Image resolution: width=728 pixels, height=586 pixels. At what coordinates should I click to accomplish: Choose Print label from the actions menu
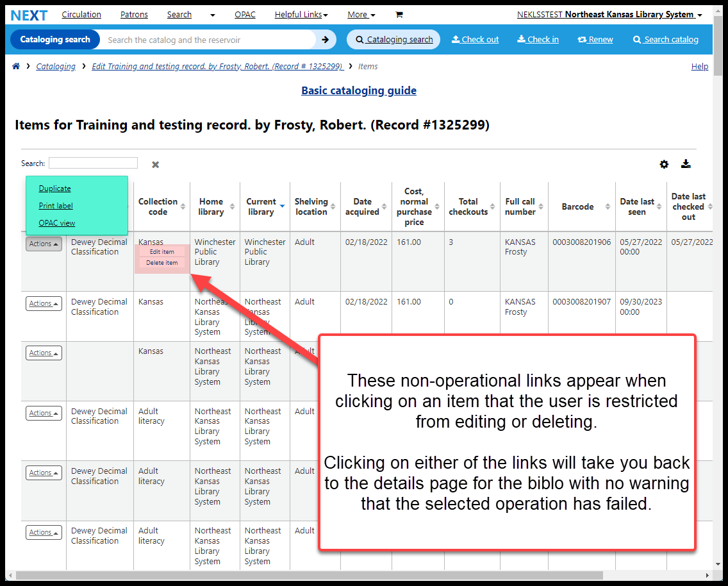click(x=56, y=206)
